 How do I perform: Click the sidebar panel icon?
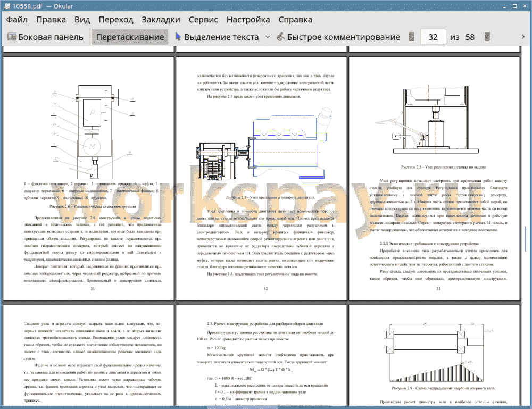click(12, 37)
